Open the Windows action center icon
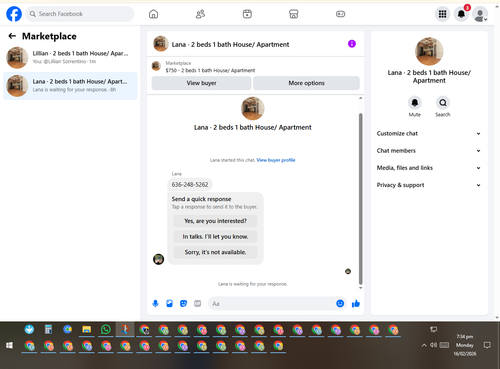Viewport: 500px width, 369px height. tap(487, 345)
